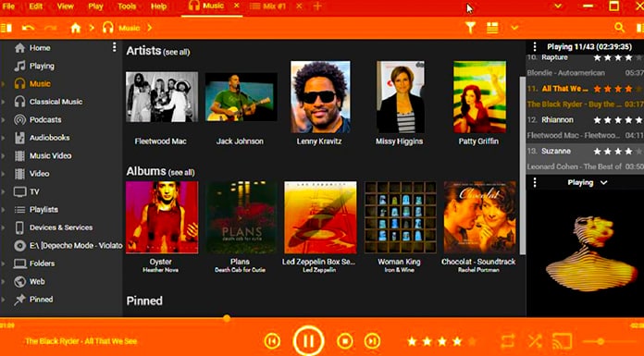The height and width of the screenshot is (356, 644).
Task: Open the Lenny Kravitz artist thumbnail
Action: coord(320,97)
